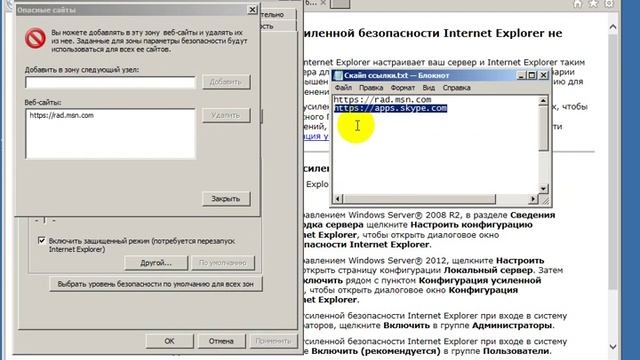
Task: Click the По умолчанию button
Action: pyautogui.click(x=223, y=263)
